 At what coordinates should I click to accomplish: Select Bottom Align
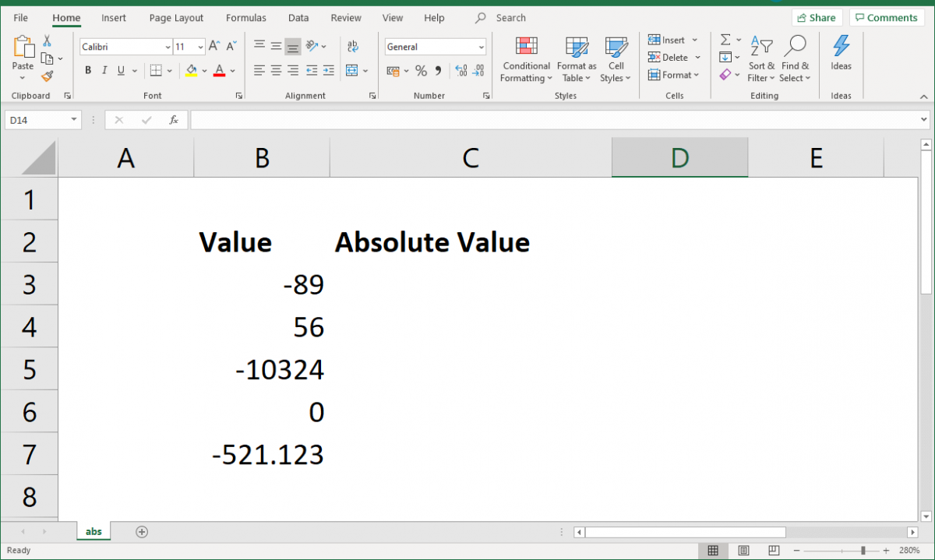(293, 47)
